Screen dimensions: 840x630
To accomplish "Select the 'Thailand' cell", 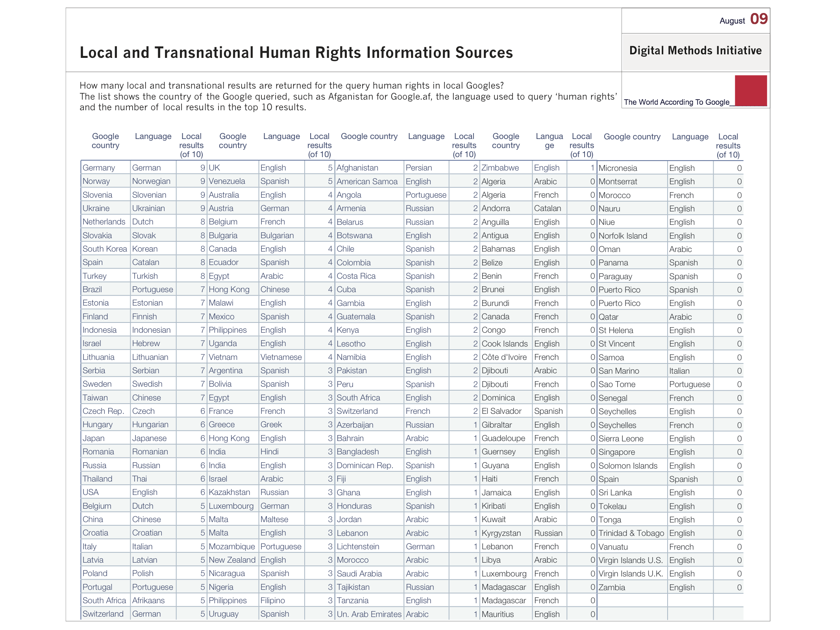I will click(105, 479).
